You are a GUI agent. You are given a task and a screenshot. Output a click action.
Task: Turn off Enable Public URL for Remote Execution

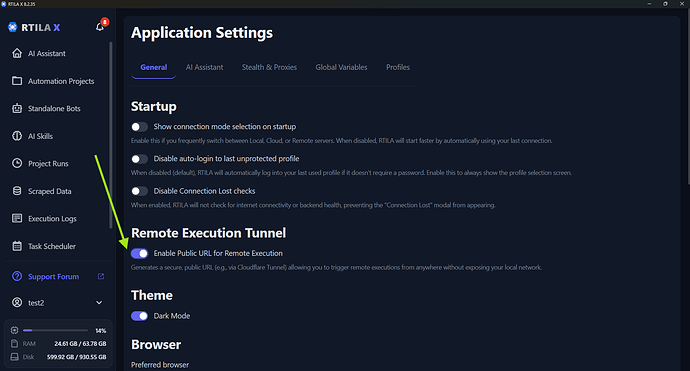coord(139,253)
